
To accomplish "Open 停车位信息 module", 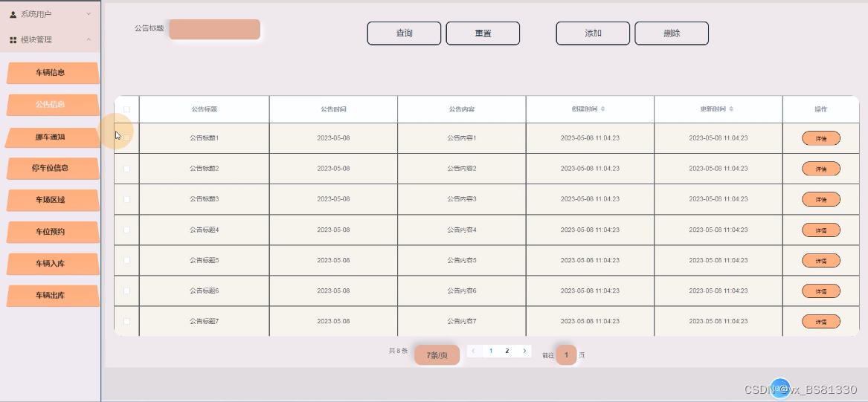I will click(x=53, y=168).
